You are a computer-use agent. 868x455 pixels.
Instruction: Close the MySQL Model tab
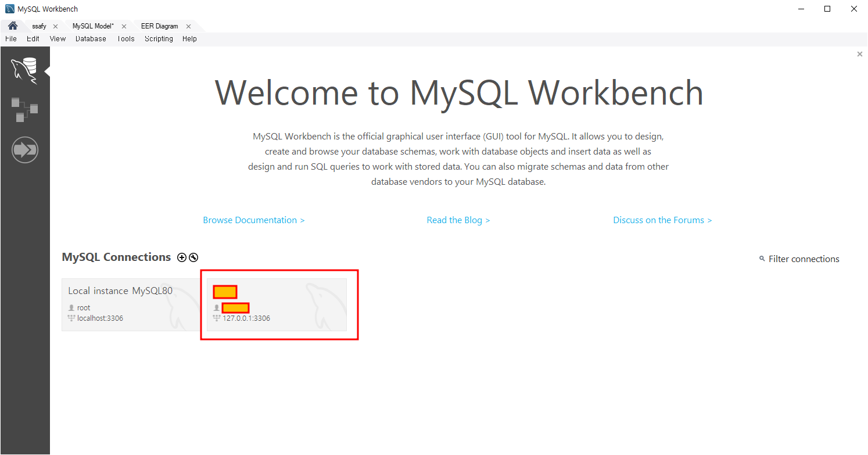[x=124, y=26]
